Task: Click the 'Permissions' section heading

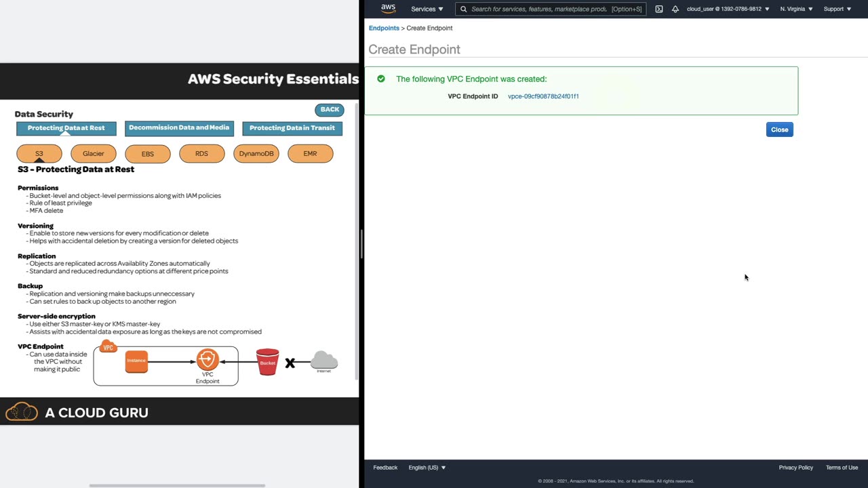Action: pyautogui.click(x=38, y=188)
